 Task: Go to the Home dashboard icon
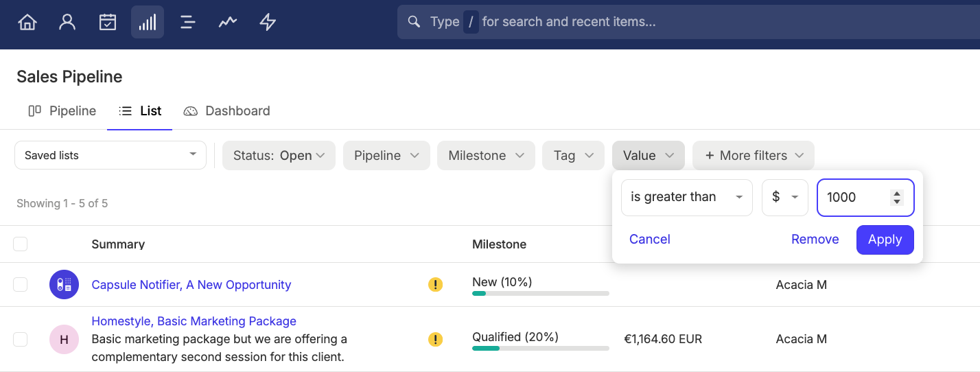[x=27, y=22]
